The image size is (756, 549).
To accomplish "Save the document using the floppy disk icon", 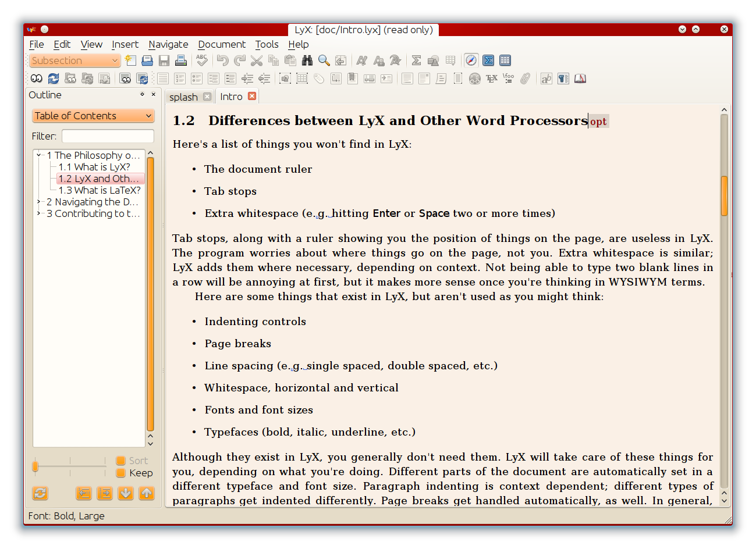I will click(x=164, y=60).
